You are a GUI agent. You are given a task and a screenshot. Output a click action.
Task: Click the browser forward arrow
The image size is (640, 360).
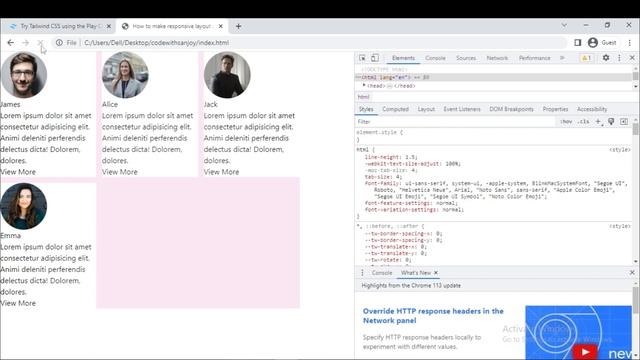(x=25, y=42)
